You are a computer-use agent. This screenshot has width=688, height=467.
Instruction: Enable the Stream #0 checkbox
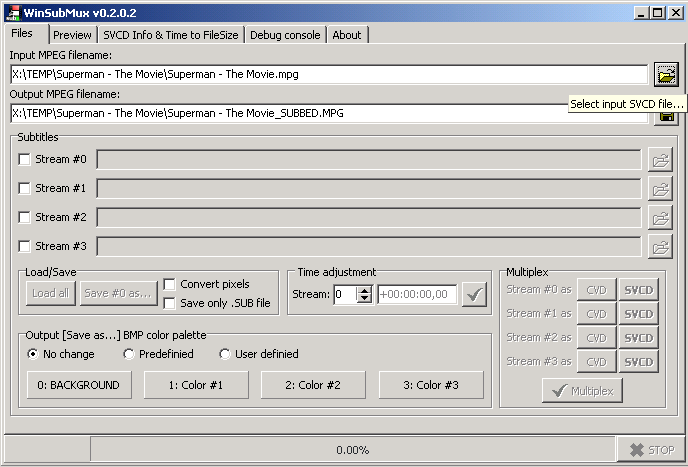pos(25,160)
